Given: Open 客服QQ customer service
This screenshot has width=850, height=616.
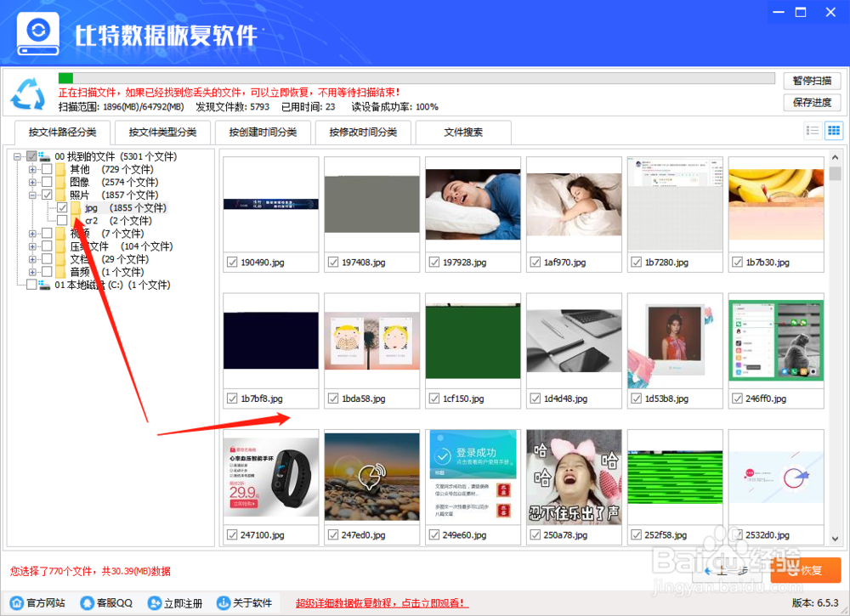Looking at the screenshot, I should click(x=87, y=603).
